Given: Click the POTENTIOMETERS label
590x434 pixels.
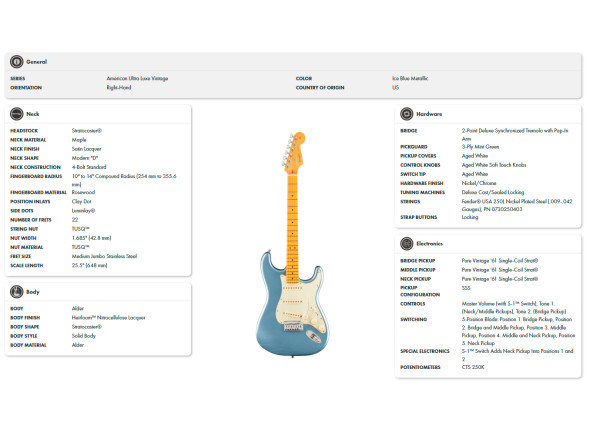Looking at the screenshot, I should click(x=420, y=367).
